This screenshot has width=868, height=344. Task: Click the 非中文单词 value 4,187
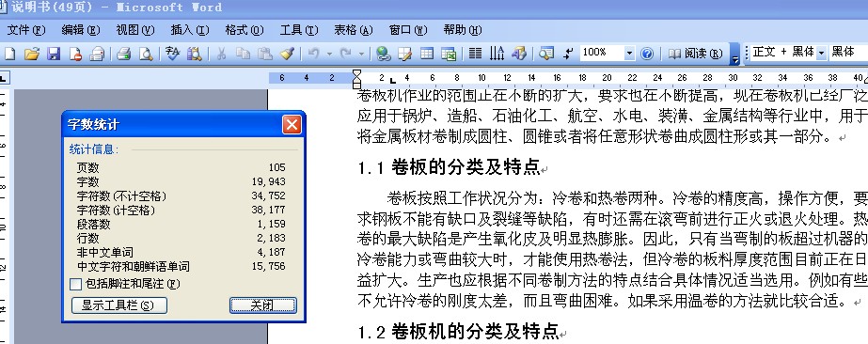coord(271,252)
